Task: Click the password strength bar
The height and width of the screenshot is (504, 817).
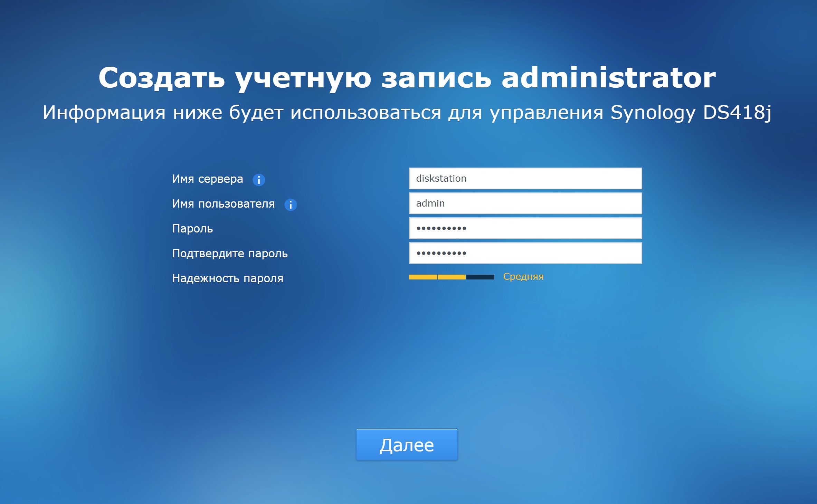Action: (452, 277)
